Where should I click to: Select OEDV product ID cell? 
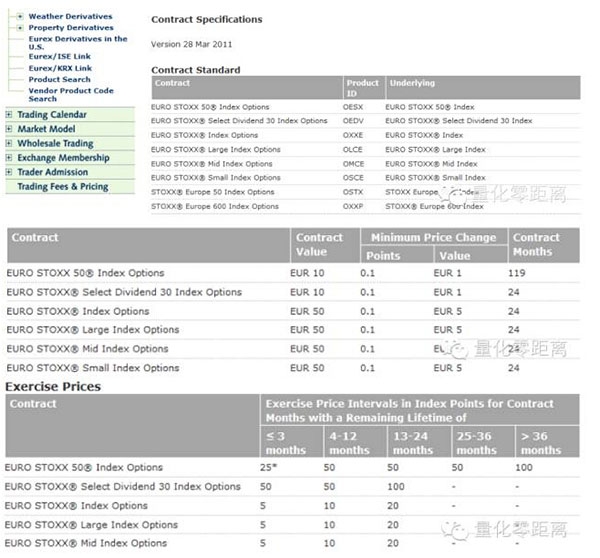click(353, 121)
